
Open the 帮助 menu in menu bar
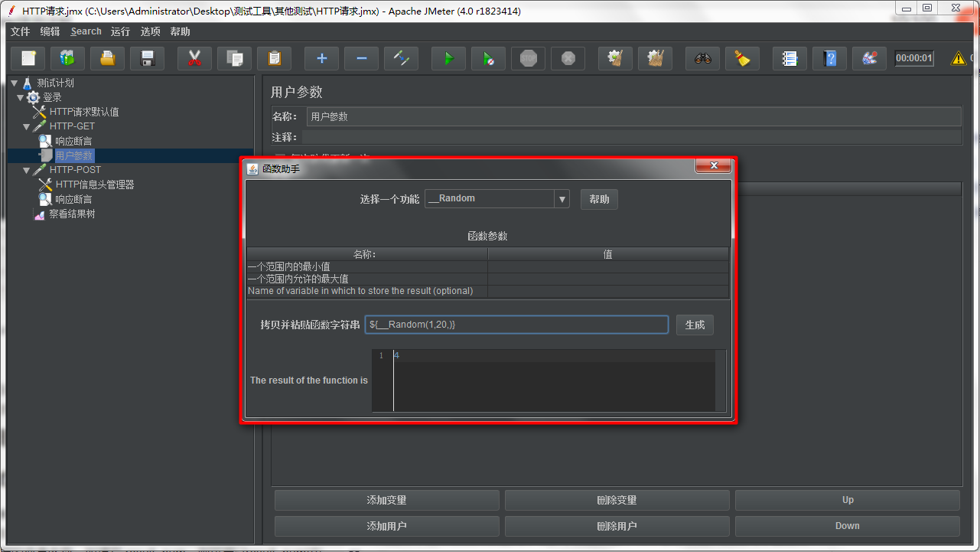pos(181,31)
